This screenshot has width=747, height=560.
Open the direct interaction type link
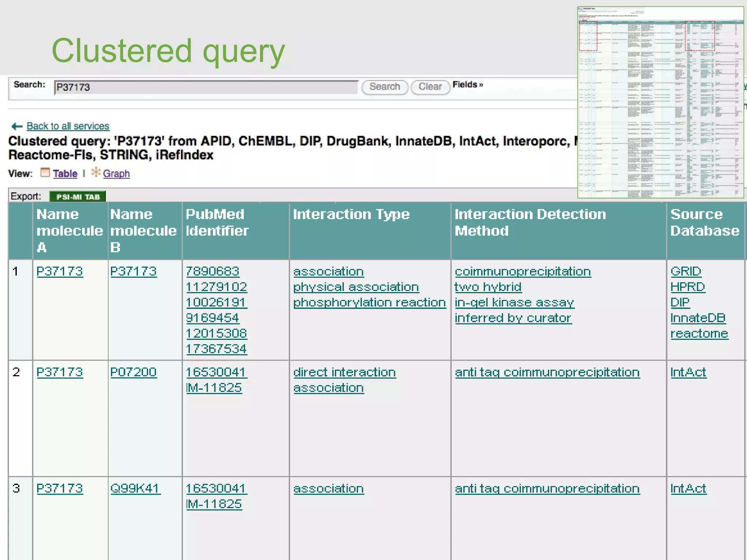(344, 372)
